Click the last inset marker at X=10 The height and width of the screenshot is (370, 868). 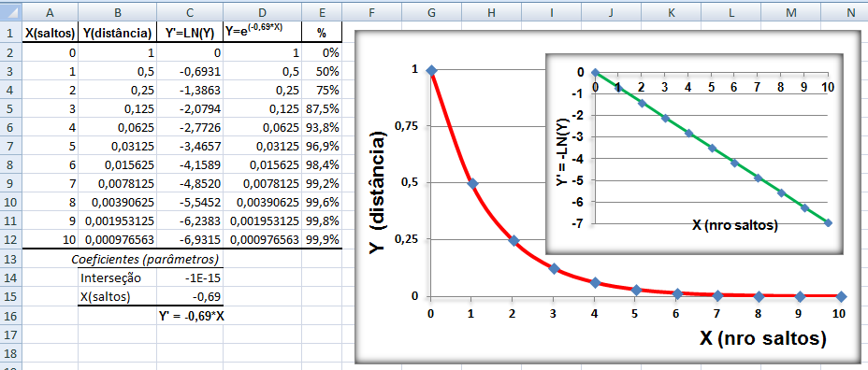[x=828, y=222]
